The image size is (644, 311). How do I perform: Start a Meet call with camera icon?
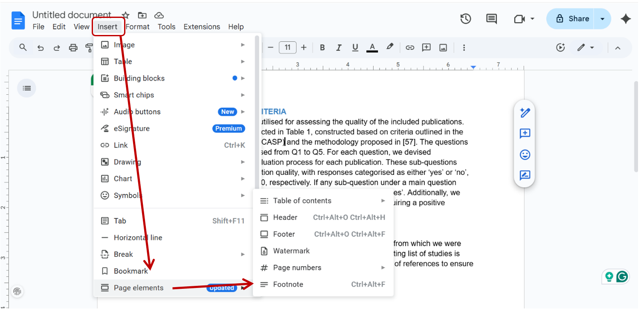[x=521, y=19]
